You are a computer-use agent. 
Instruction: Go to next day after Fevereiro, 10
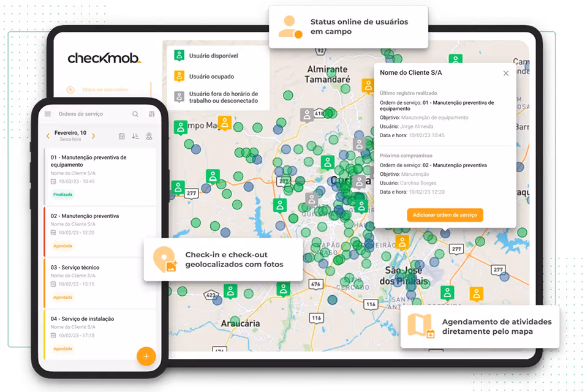tap(93, 136)
